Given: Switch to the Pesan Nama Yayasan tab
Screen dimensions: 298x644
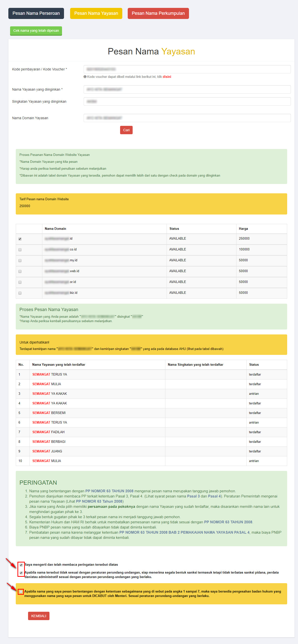Looking at the screenshot, I should pyautogui.click(x=96, y=13).
